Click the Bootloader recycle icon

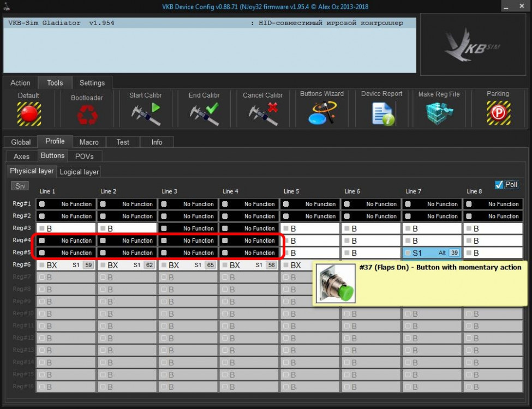point(87,115)
